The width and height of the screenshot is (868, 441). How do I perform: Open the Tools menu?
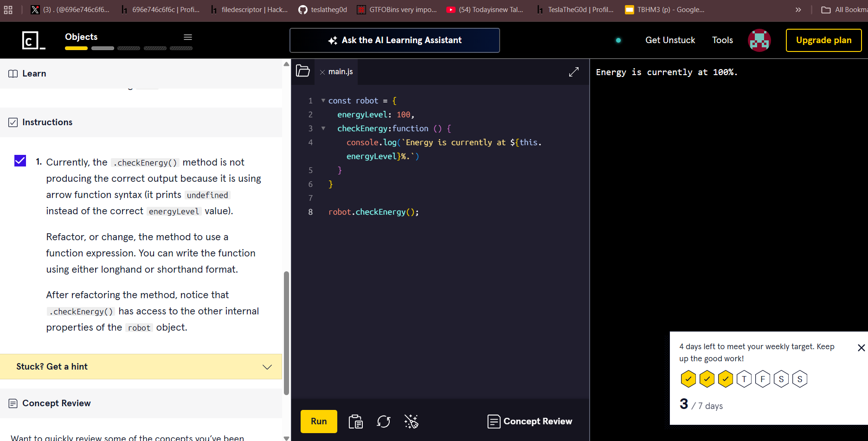pos(722,40)
